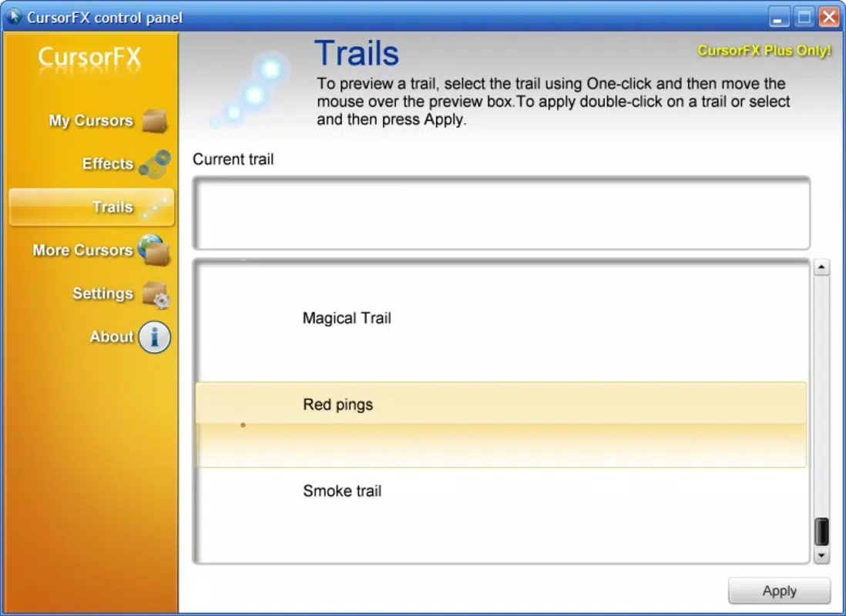Click the About info icon
This screenshot has height=616, width=846.
154,337
